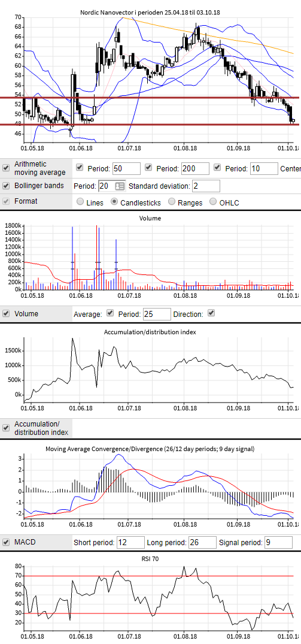This screenshot has height=644, width=301.
Task: Select the Candlesticks format radio button
Action: (114, 202)
